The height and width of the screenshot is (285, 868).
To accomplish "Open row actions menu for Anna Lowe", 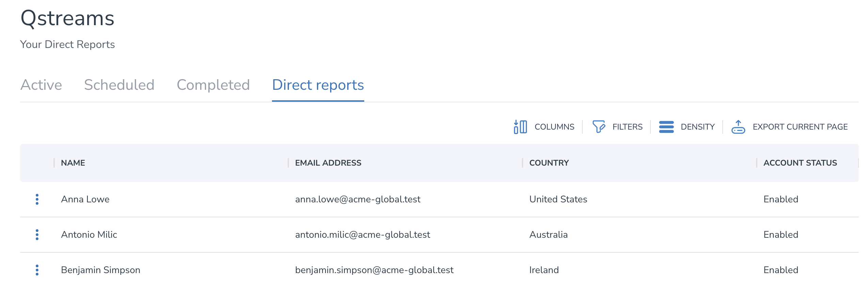I will point(37,199).
